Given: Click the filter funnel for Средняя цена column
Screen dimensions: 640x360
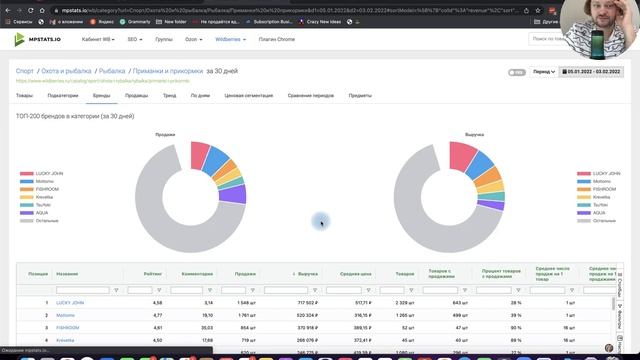Looking at the screenshot, I should [x=368, y=290].
